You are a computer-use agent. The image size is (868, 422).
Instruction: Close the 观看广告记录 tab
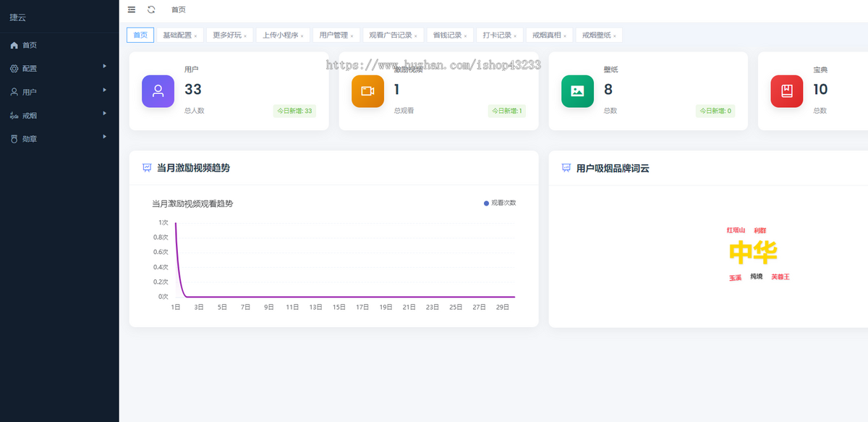pyautogui.click(x=416, y=35)
